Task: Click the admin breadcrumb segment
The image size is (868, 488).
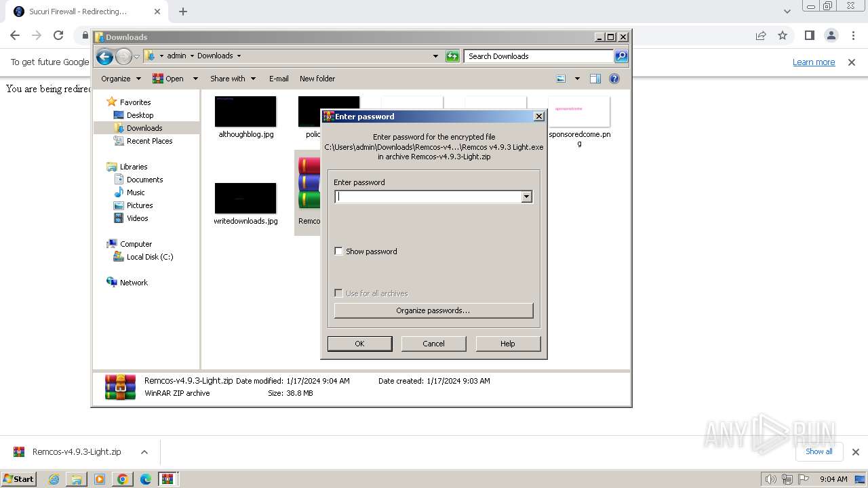Action: click(x=176, y=56)
